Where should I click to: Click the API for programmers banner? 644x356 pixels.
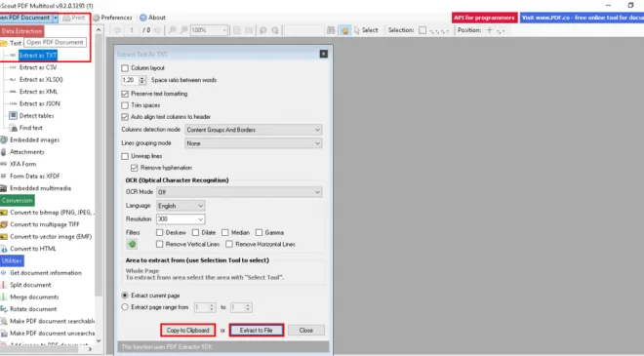click(x=485, y=18)
